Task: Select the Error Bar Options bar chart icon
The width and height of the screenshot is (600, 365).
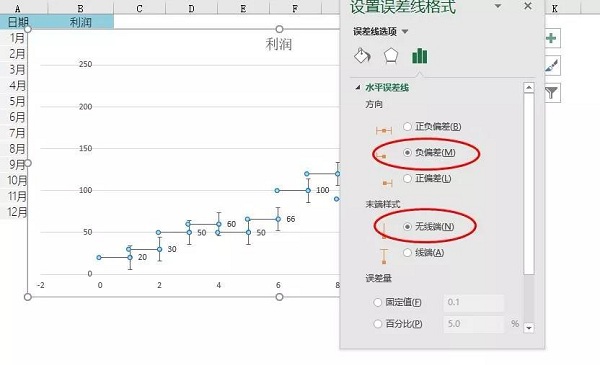Action: click(420, 56)
